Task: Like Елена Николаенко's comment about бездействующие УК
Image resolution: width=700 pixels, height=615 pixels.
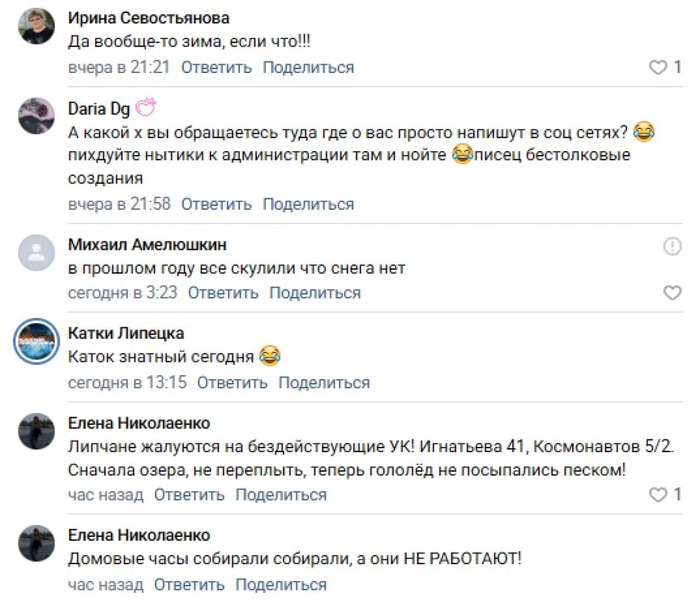Action: 658,495
